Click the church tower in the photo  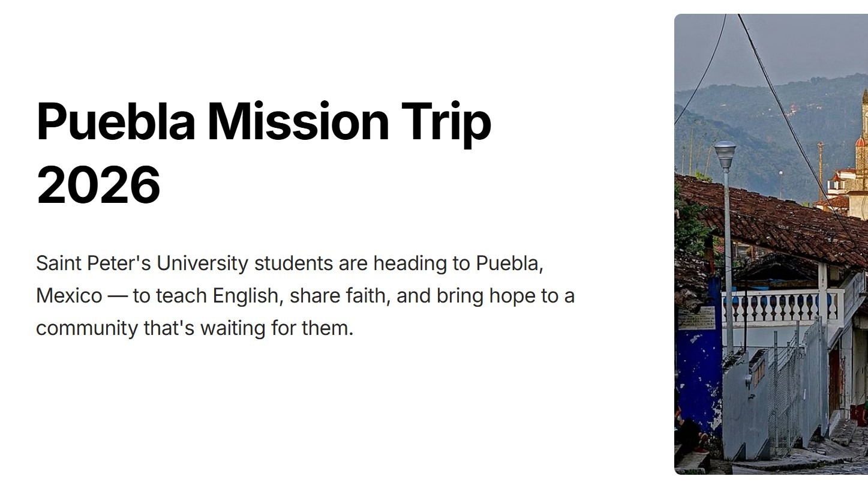coord(863,138)
